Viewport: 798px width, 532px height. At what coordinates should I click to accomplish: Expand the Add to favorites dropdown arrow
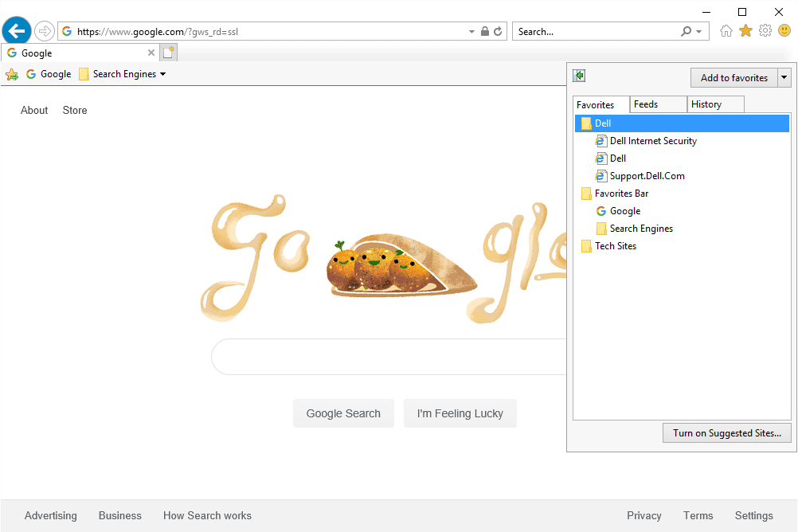tap(784, 78)
